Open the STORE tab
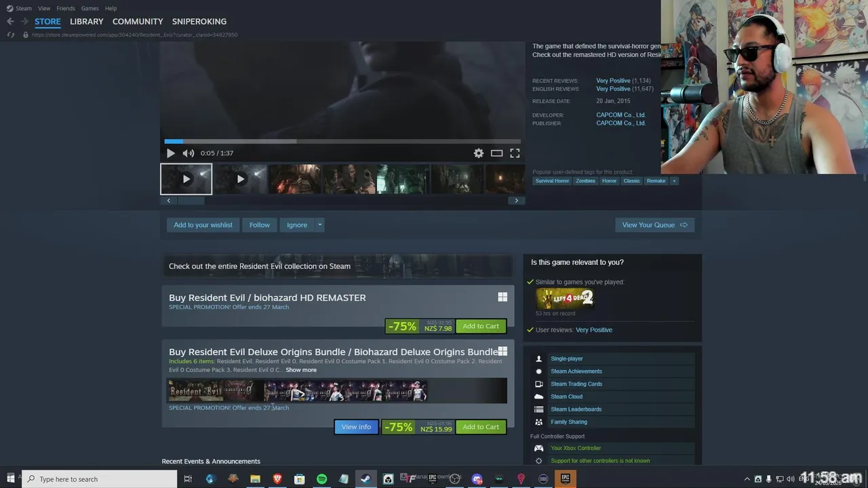 (x=47, y=22)
